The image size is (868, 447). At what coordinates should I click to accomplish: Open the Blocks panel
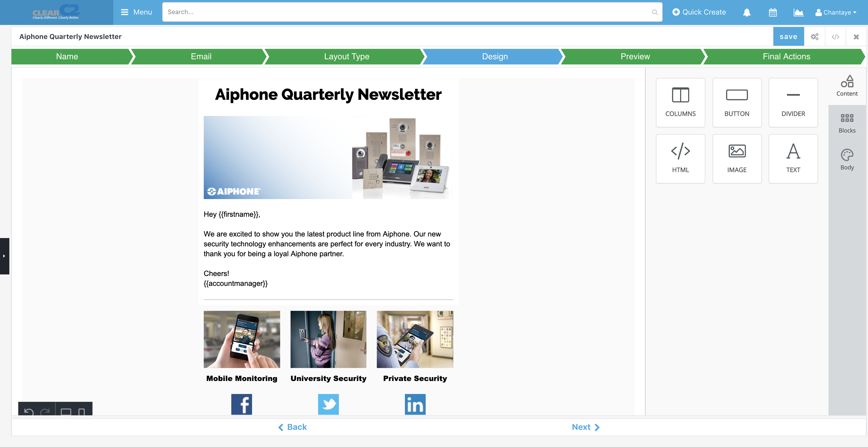coord(847,123)
